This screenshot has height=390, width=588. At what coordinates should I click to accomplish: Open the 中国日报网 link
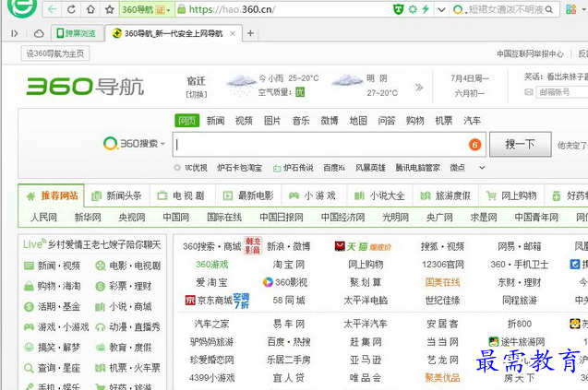point(282,218)
